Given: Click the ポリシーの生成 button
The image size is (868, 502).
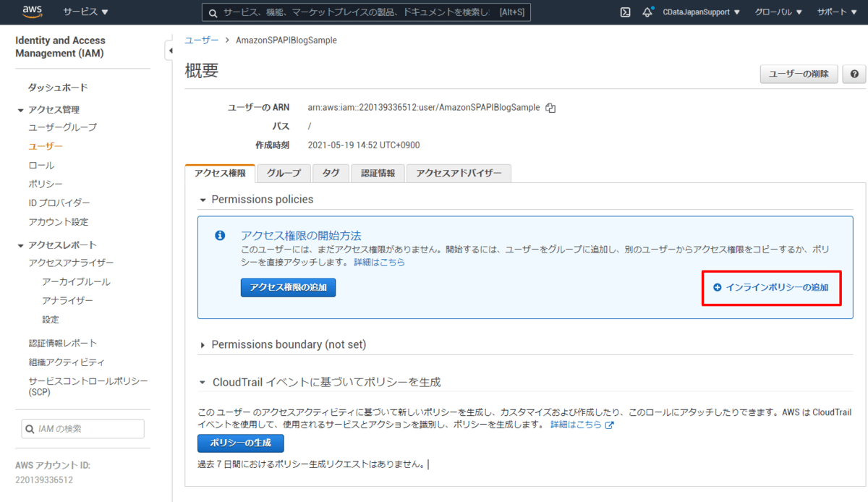Looking at the screenshot, I should 241,443.
